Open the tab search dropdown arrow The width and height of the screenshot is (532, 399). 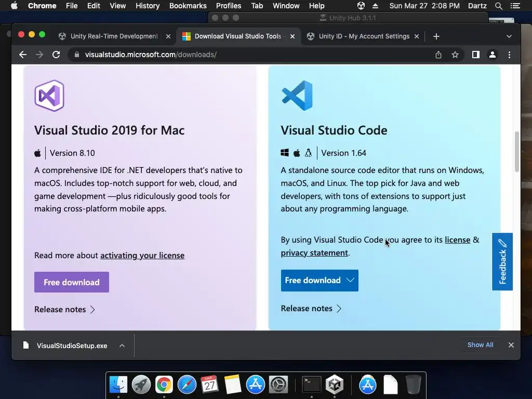pos(509,36)
